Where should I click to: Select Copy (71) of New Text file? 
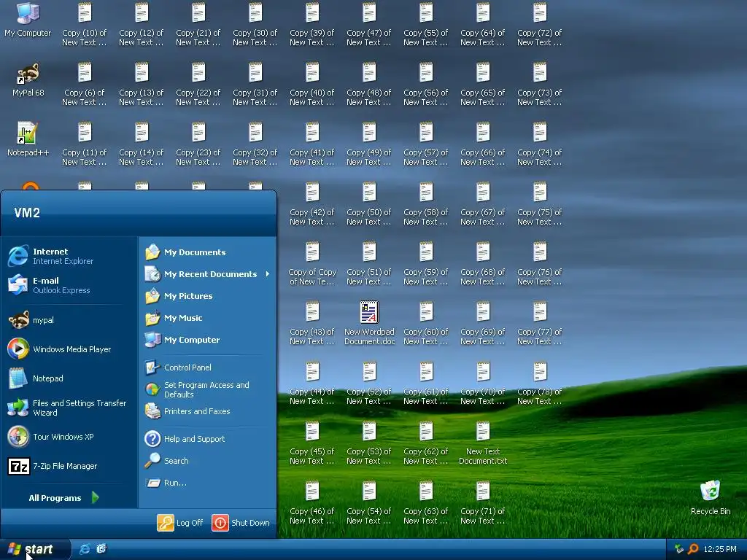483,503
